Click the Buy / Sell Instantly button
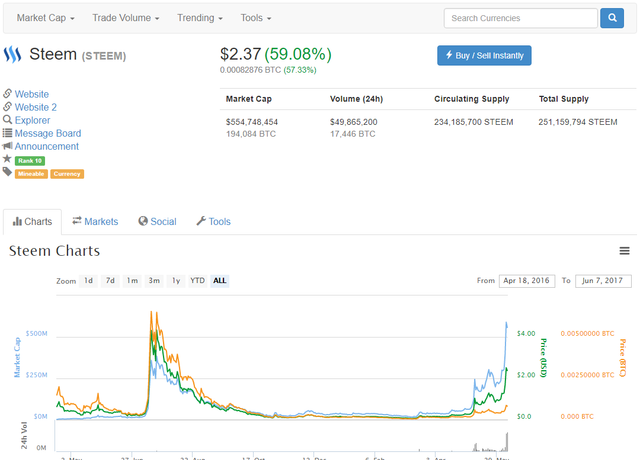This screenshot has height=460, width=640. [484, 56]
